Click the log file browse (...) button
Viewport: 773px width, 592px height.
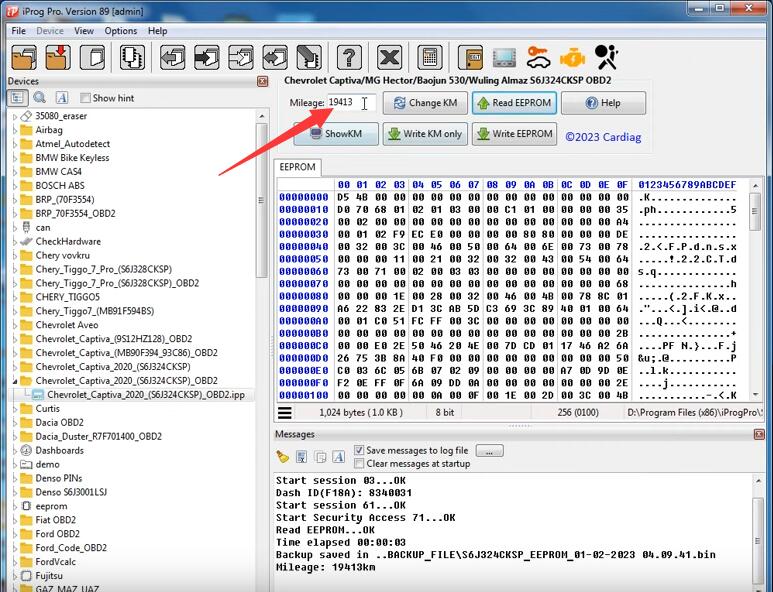coord(490,451)
